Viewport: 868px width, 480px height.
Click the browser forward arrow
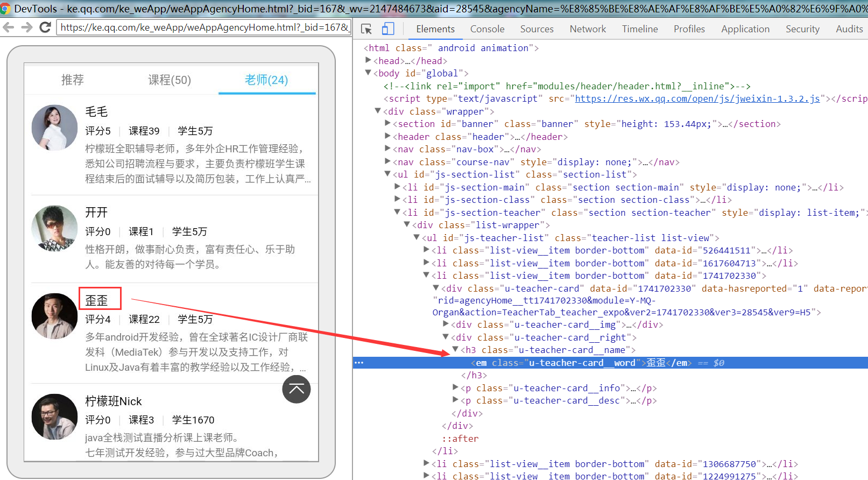26,27
